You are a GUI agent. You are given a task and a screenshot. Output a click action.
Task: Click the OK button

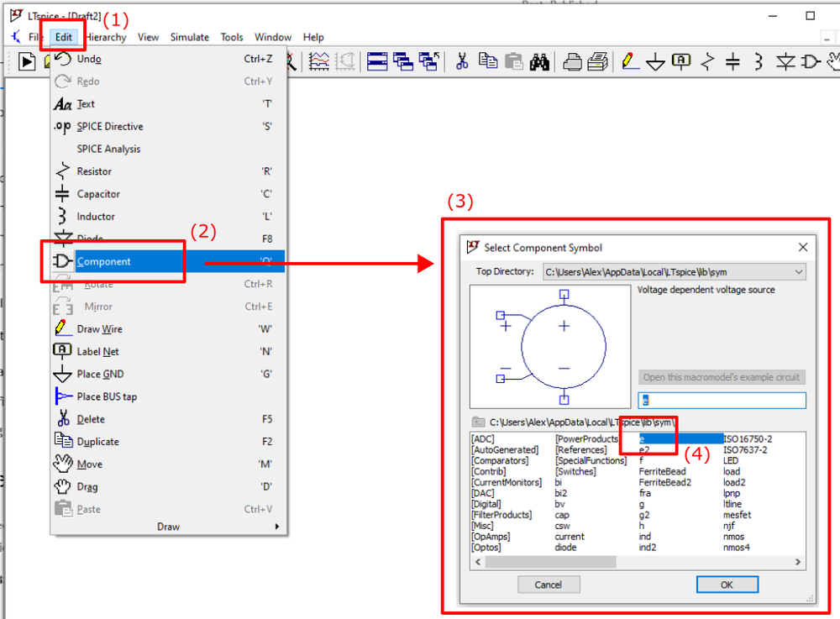tap(727, 585)
